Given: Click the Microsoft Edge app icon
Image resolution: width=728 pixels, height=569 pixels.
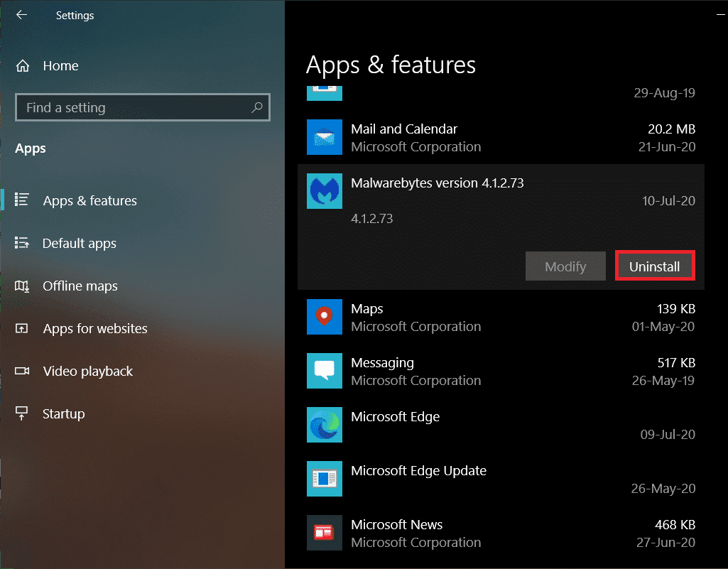Looking at the screenshot, I should click(325, 426).
